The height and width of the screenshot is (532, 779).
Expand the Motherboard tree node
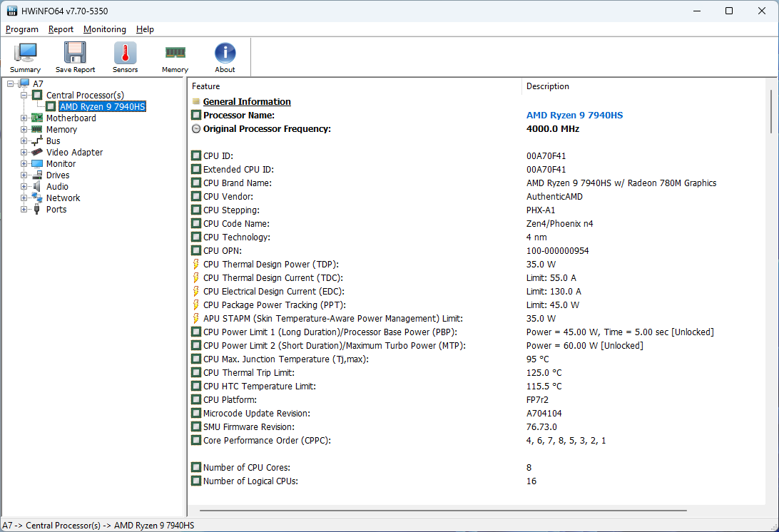coord(24,118)
